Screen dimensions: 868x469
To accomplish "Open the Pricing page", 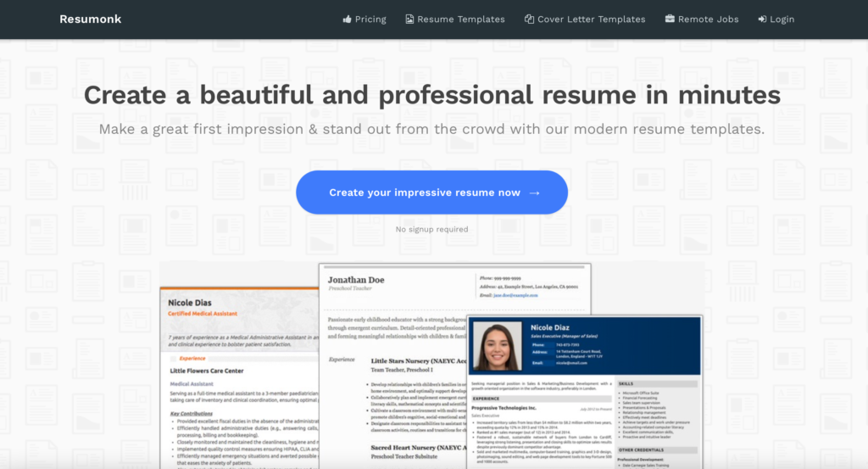I will point(370,20).
